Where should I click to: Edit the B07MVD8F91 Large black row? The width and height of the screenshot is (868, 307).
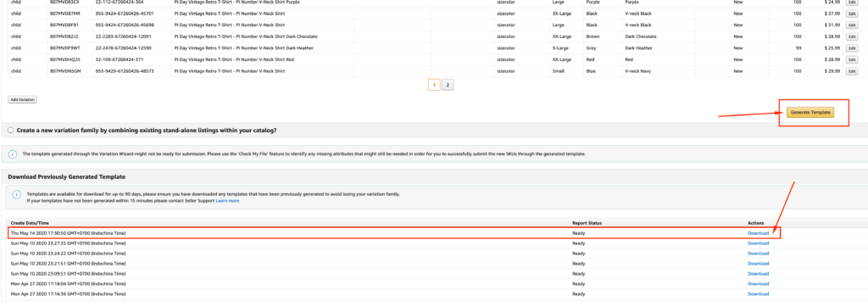pos(853,25)
